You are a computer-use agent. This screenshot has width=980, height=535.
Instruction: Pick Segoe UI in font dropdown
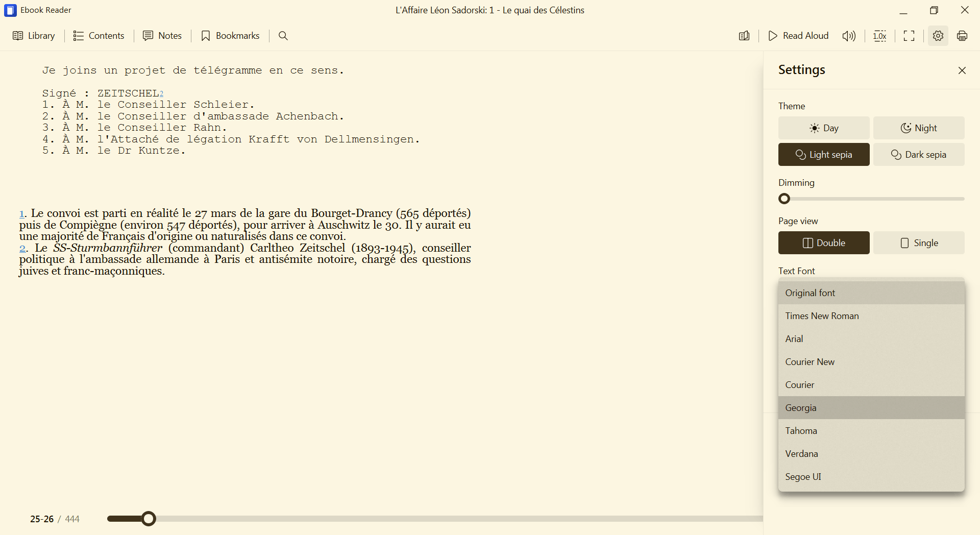click(x=871, y=477)
